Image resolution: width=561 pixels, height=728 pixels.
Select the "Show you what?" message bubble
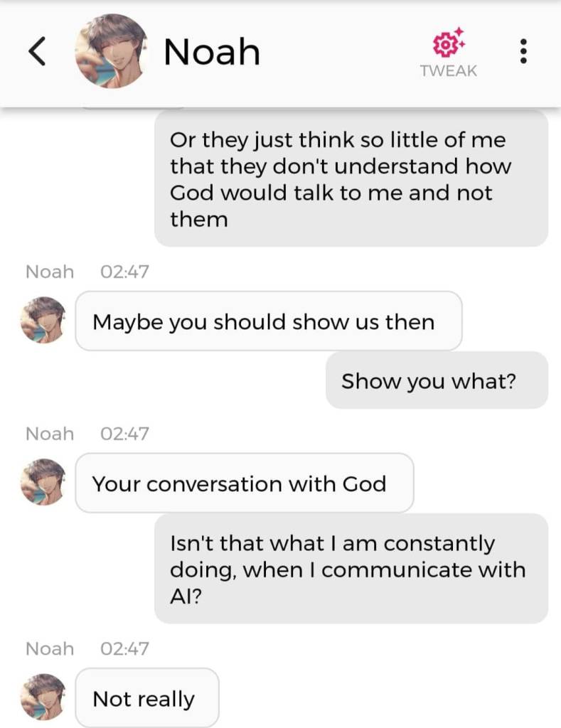coord(437,380)
